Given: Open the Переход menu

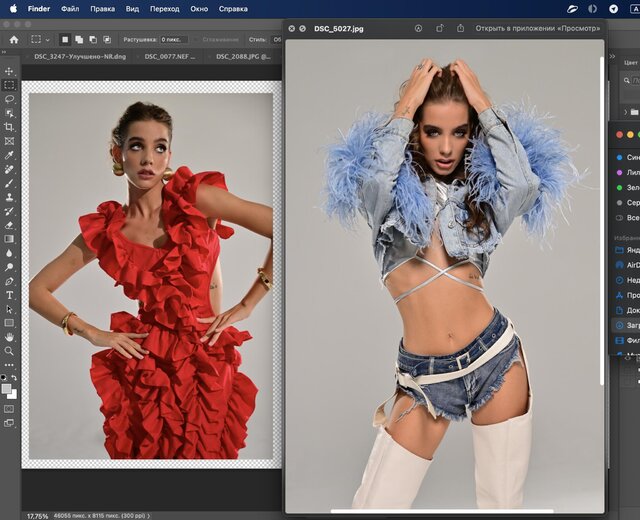Looking at the screenshot, I should point(164,9).
